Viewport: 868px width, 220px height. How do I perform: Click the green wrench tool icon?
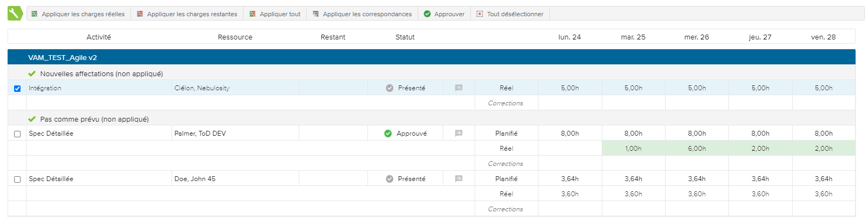(15, 14)
